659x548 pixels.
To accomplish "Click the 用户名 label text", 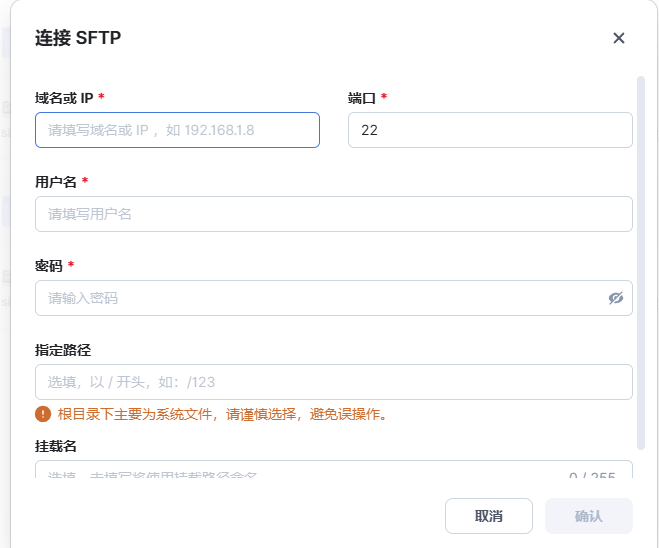I will (x=56, y=182).
